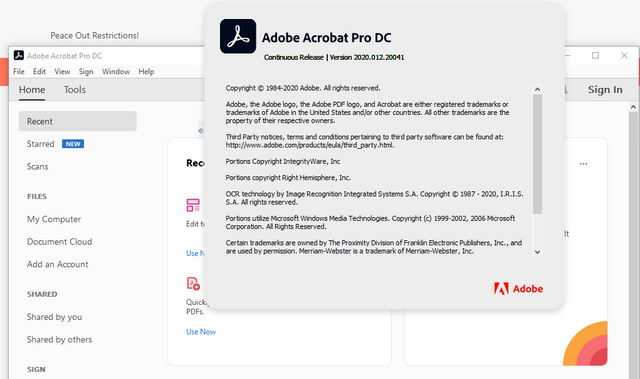
Task: Open Shared by you list
Action: point(54,317)
